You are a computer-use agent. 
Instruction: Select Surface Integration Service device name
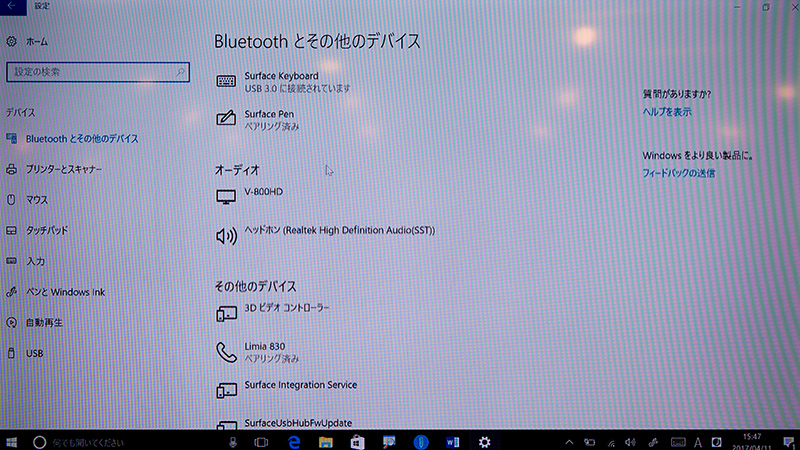301,385
